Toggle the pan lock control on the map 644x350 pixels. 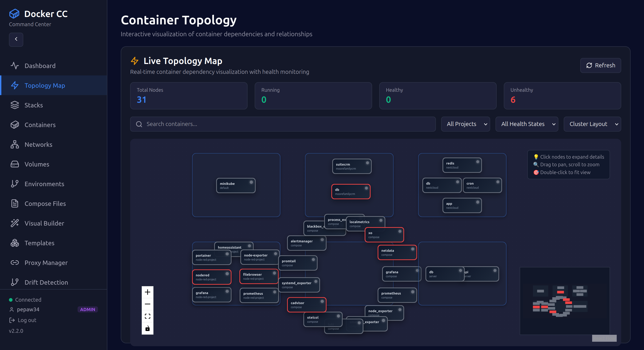pyautogui.click(x=148, y=329)
